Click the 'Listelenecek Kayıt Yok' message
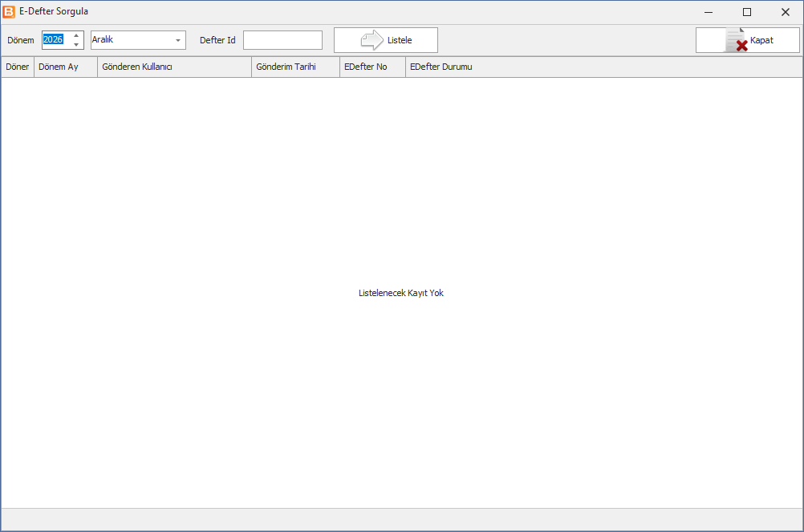Image resolution: width=804 pixels, height=532 pixels. [x=401, y=293]
